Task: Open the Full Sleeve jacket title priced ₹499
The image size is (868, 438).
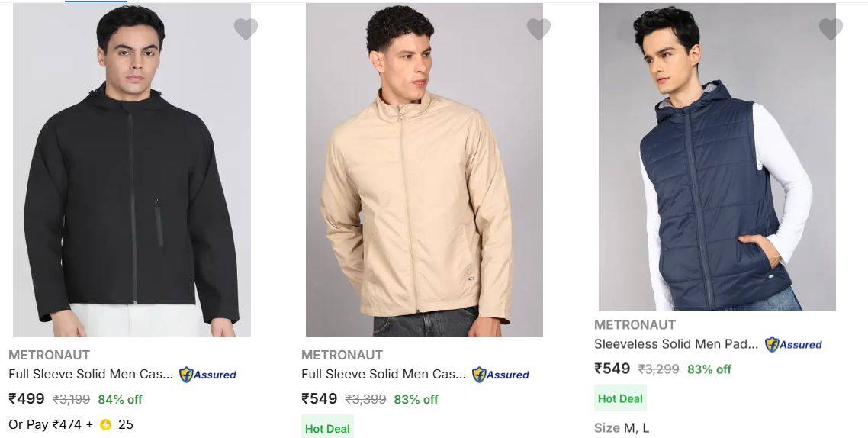Action: point(91,374)
